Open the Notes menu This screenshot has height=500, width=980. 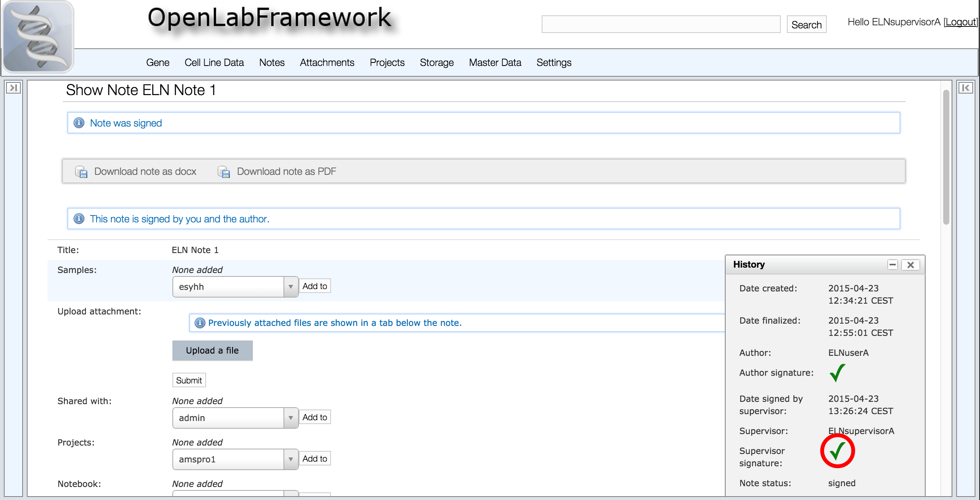(x=272, y=62)
